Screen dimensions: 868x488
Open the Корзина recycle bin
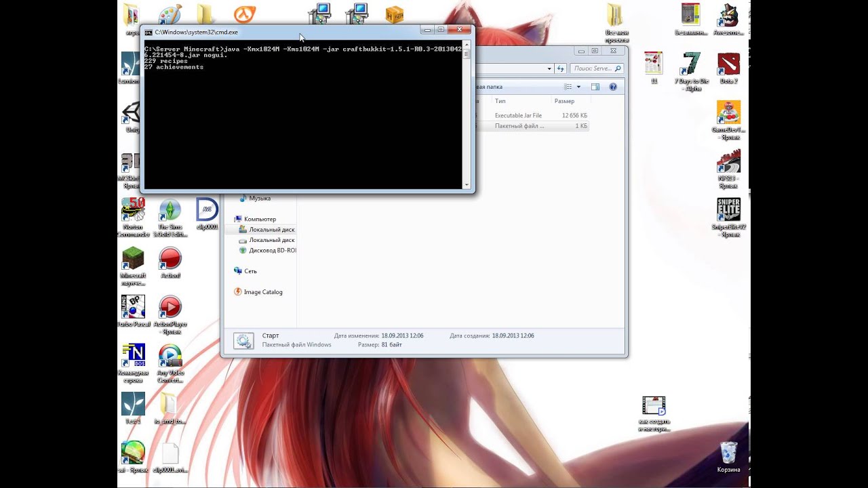(x=728, y=456)
